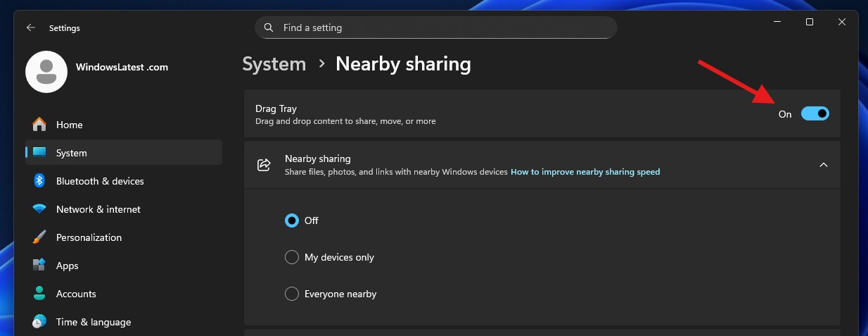Click the Find a setting search box
The image size is (868, 336).
point(436,28)
